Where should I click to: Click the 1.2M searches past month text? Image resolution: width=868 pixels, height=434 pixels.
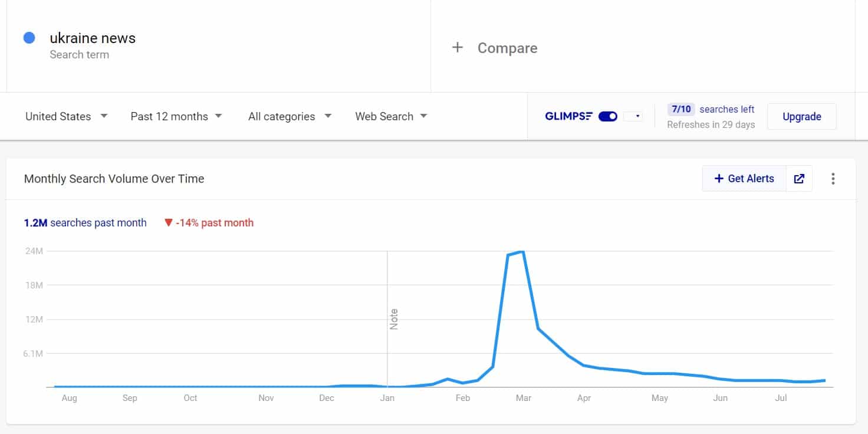click(85, 223)
